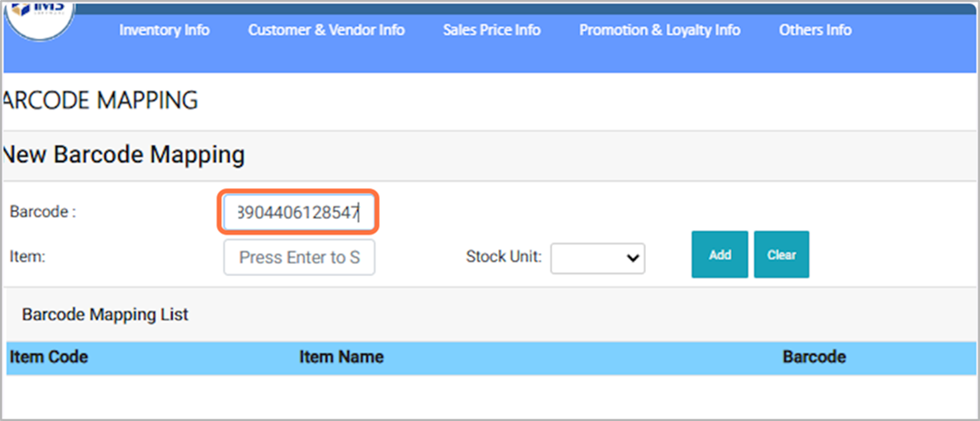Click the New Barcode Mapping heading
980x421 pixels.
[x=123, y=156]
